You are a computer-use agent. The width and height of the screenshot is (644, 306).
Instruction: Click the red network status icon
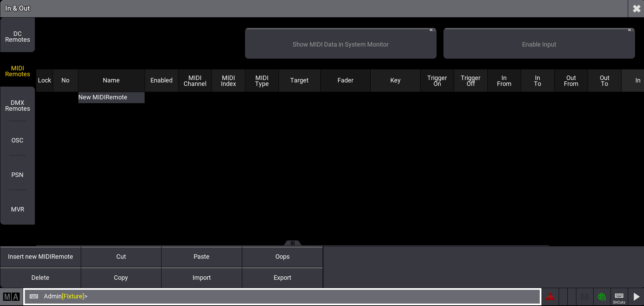click(550, 297)
